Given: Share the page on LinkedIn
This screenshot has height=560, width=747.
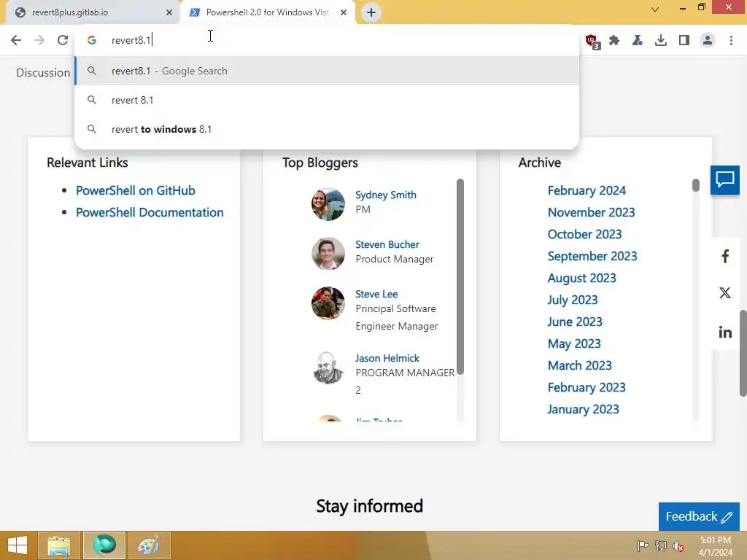Looking at the screenshot, I should 724,332.
